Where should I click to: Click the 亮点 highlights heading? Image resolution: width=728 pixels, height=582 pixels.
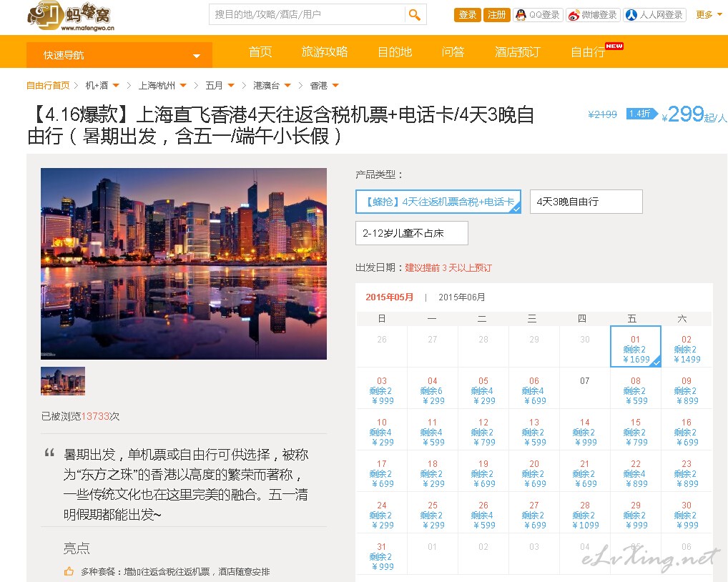coord(77,548)
